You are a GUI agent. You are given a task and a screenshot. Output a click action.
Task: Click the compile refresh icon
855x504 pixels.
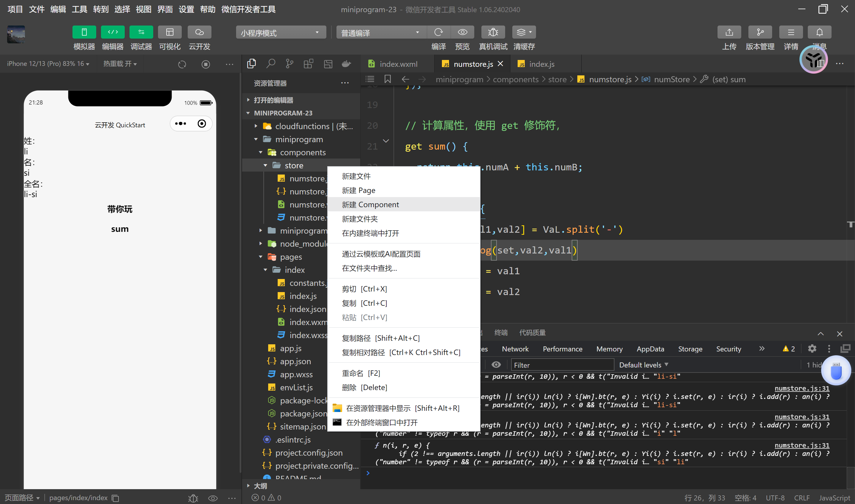click(438, 32)
